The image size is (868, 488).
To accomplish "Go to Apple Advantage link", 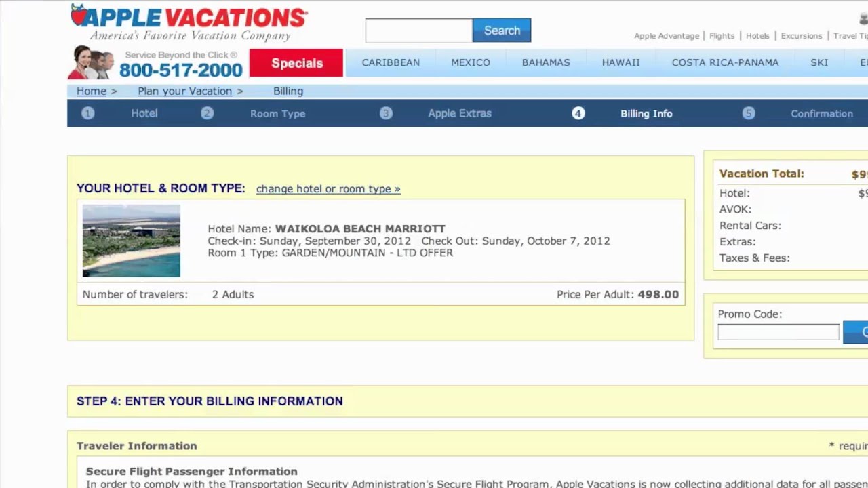I will click(667, 36).
